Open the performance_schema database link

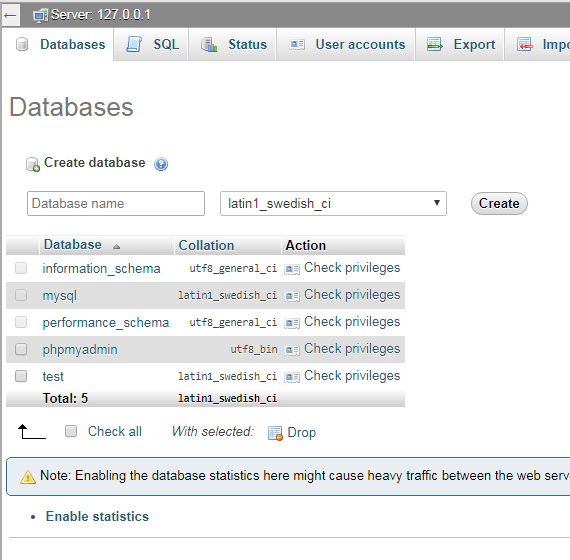point(106,323)
